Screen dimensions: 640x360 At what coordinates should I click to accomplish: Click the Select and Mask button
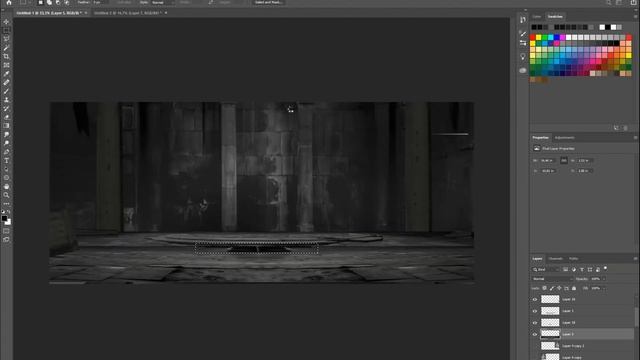[268, 2]
